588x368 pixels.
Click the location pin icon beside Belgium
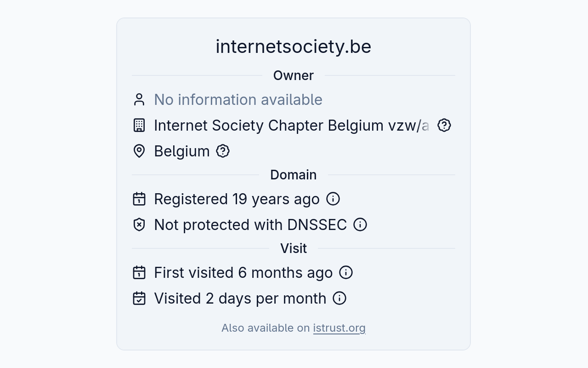click(x=139, y=151)
